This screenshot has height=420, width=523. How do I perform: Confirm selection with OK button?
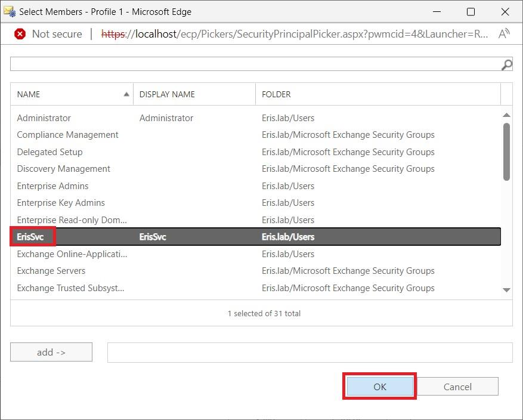pyautogui.click(x=379, y=387)
